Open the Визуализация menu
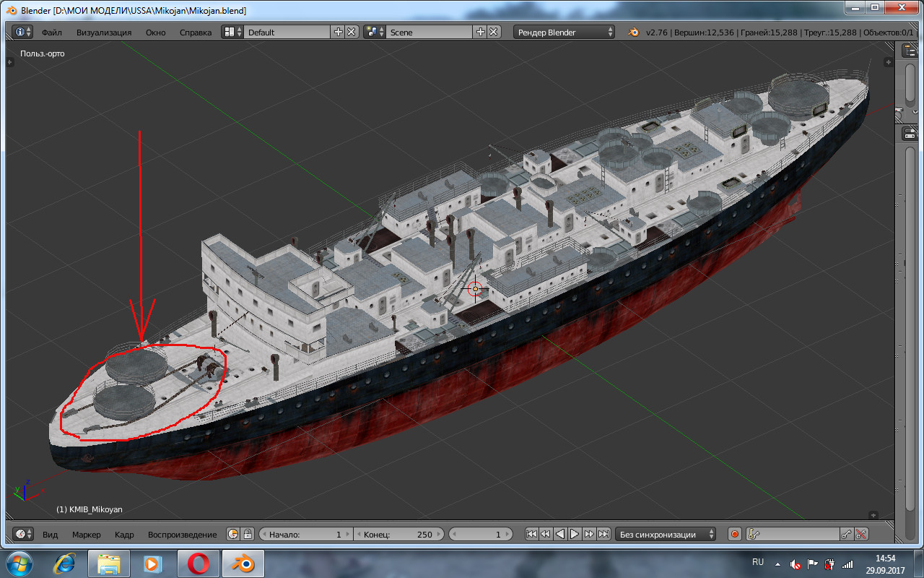Image resolution: width=924 pixels, height=578 pixels. (104, 32)
